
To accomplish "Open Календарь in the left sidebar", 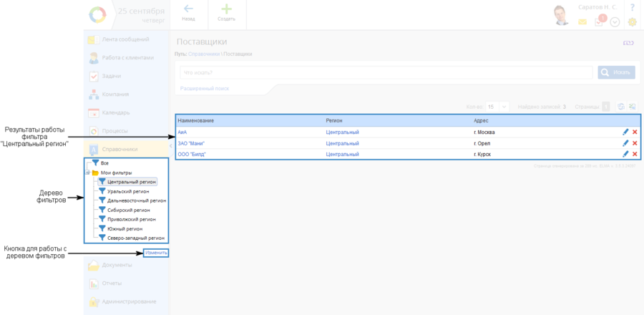I will click(115, 112).
